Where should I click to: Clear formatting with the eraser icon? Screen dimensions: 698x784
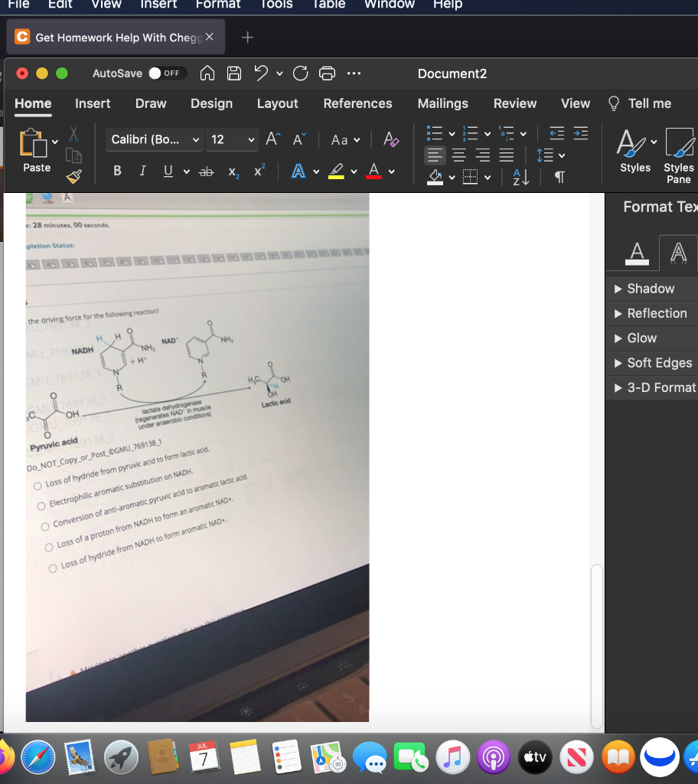coord(390,139)
